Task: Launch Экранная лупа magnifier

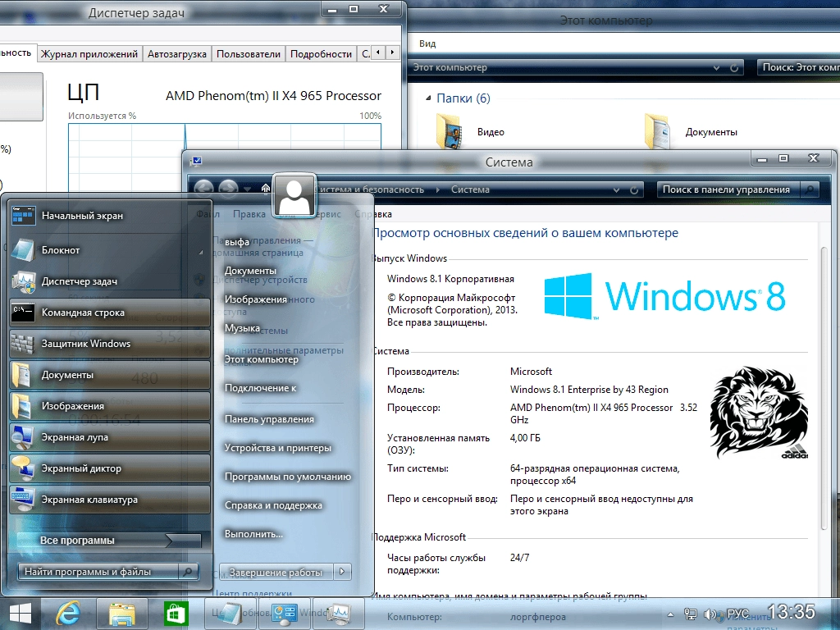Action: point(109,437)
